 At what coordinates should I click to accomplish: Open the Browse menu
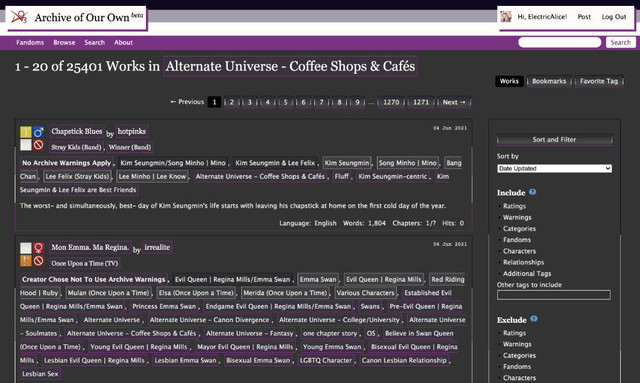(64, 42)
